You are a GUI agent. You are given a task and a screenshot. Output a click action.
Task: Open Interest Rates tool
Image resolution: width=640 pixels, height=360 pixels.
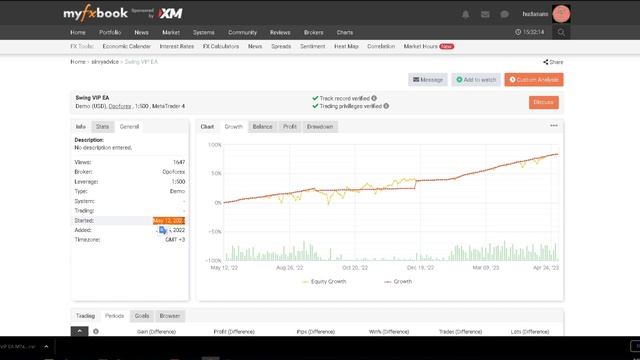177,47
